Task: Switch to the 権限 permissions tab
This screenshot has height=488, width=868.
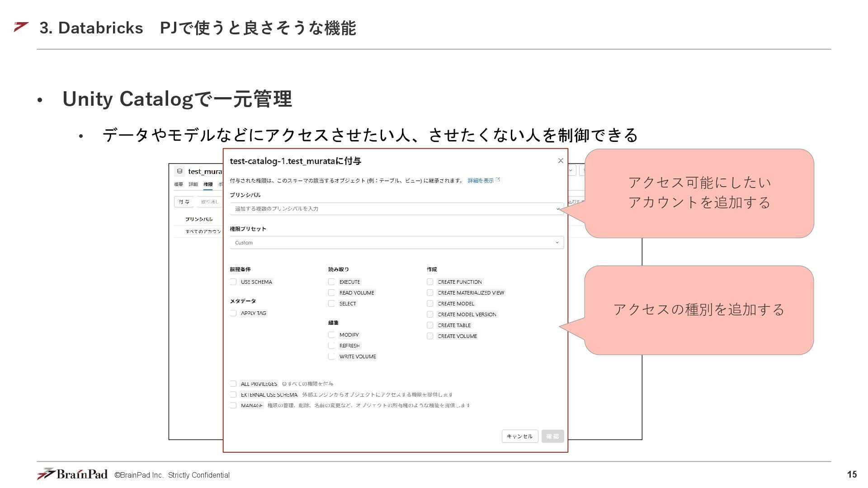Action: tap(208, 184)
